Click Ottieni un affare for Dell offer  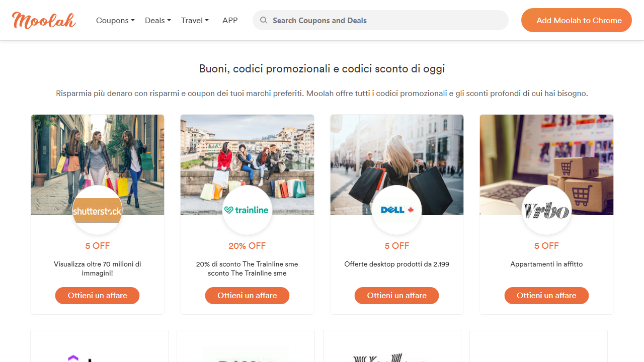click(x=396, y=296)
